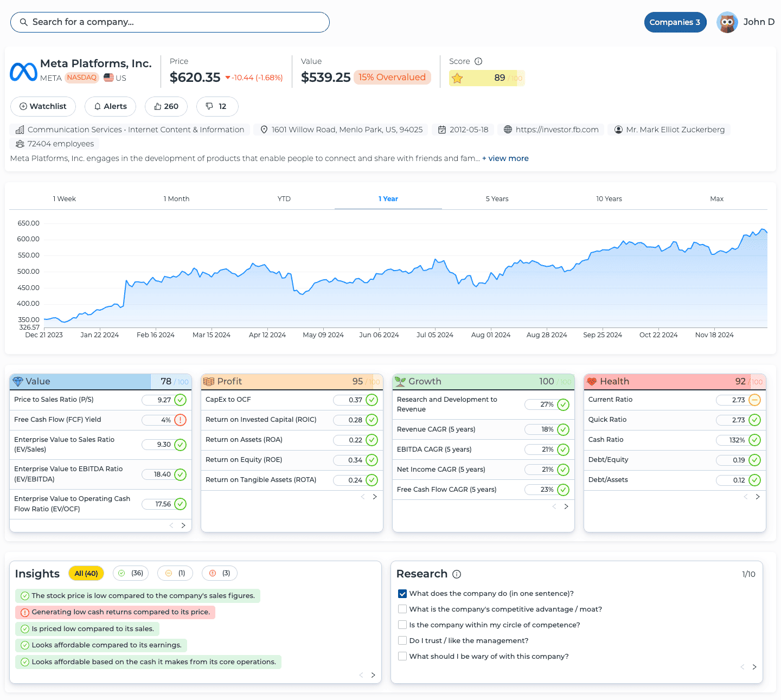Image resolution: width=781 pixels, height=700 pixels.
Task: Click the Cash Ratio green check icon
Action: [754, 440]
